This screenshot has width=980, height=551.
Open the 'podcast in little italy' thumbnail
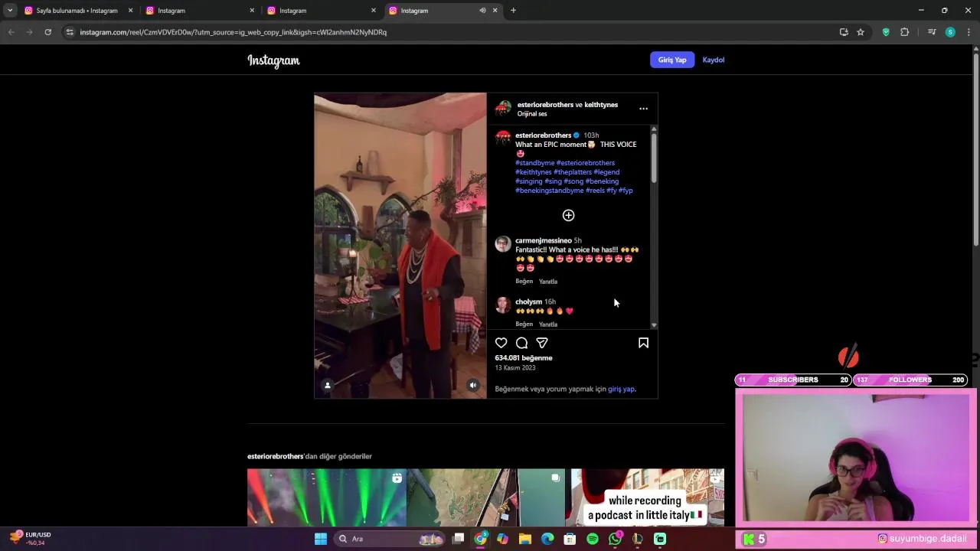click(648, 497)
